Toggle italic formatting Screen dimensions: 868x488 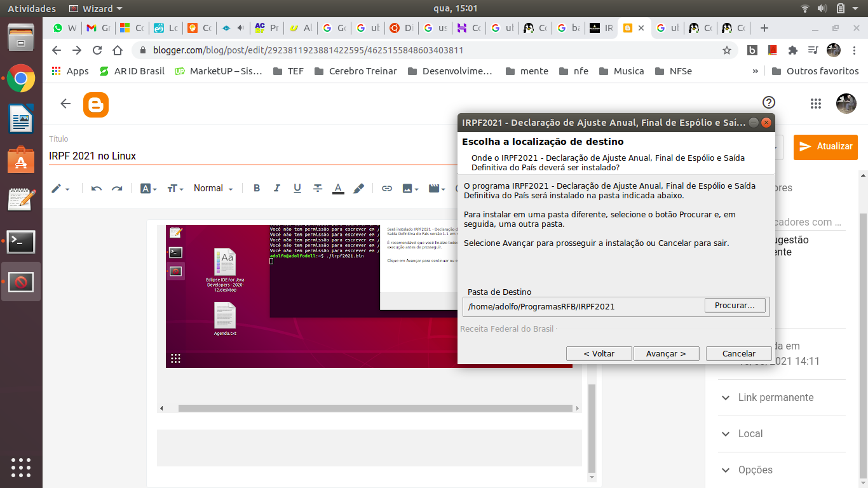tap(277, 188)
